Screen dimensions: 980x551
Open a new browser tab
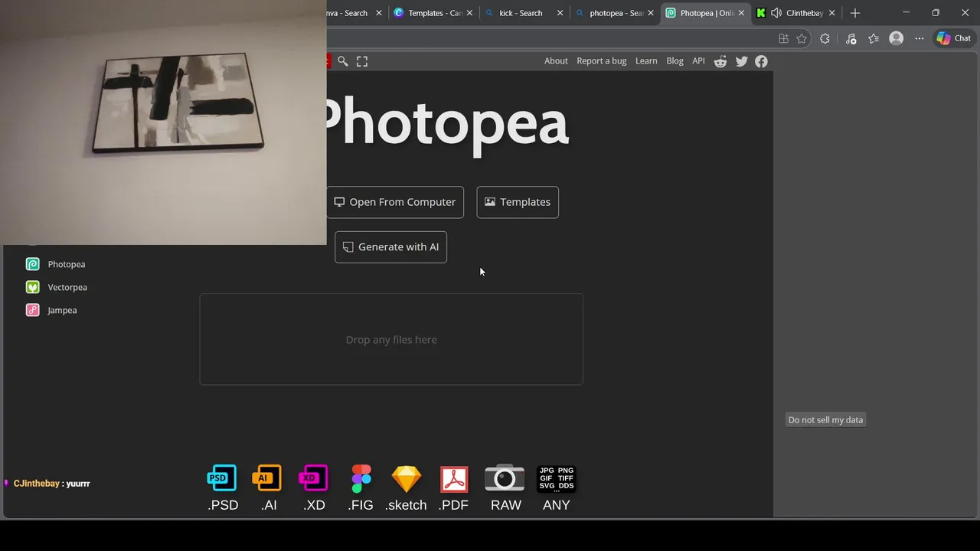pos(855,13)
